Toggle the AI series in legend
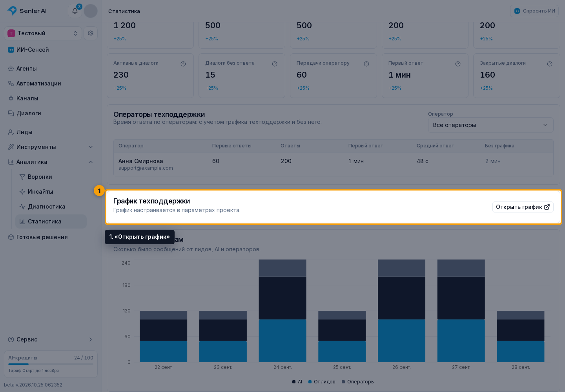This screenshot has height=392, width=565. pos(297,382)
